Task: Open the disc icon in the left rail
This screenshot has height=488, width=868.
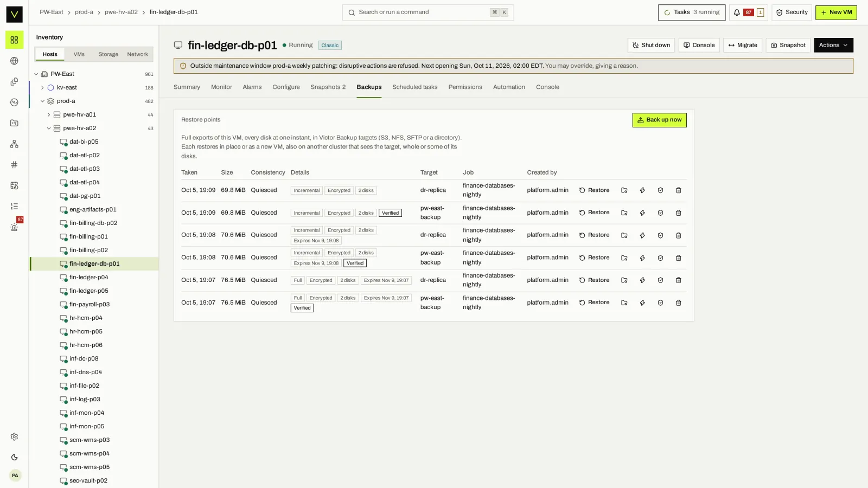Action: [14, 102]
